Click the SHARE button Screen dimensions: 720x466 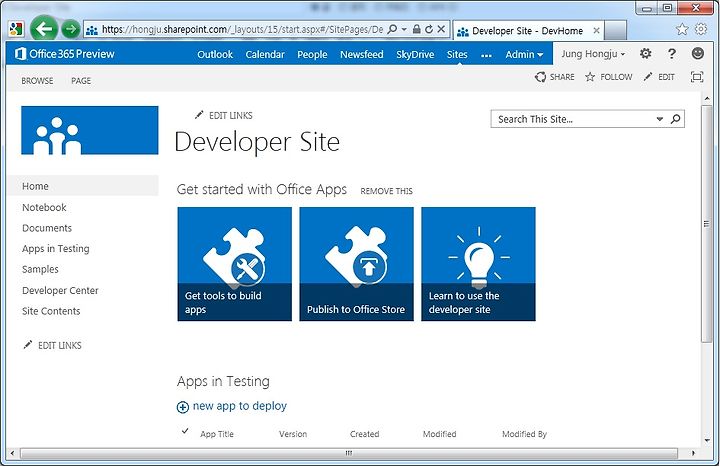point(555,77)
